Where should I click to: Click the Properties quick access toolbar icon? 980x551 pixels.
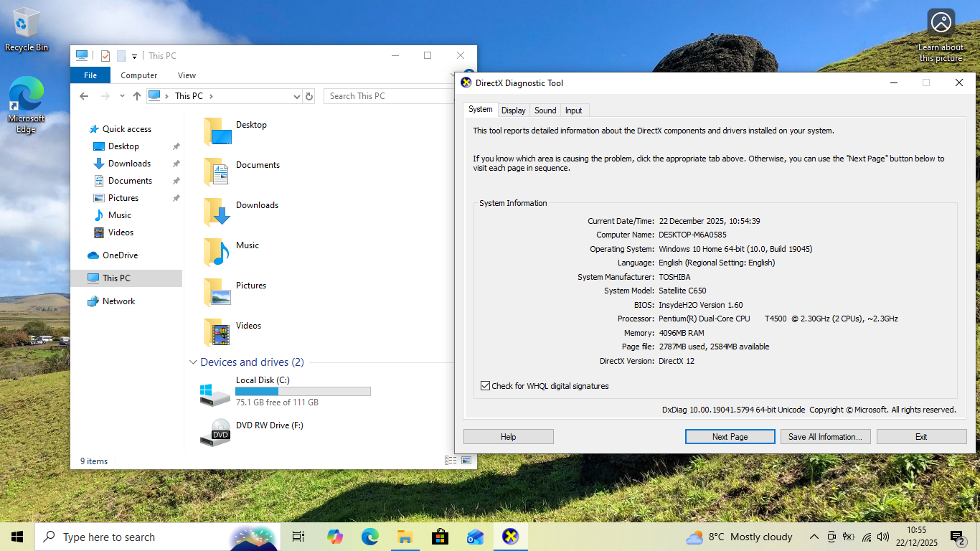(105, 56)
